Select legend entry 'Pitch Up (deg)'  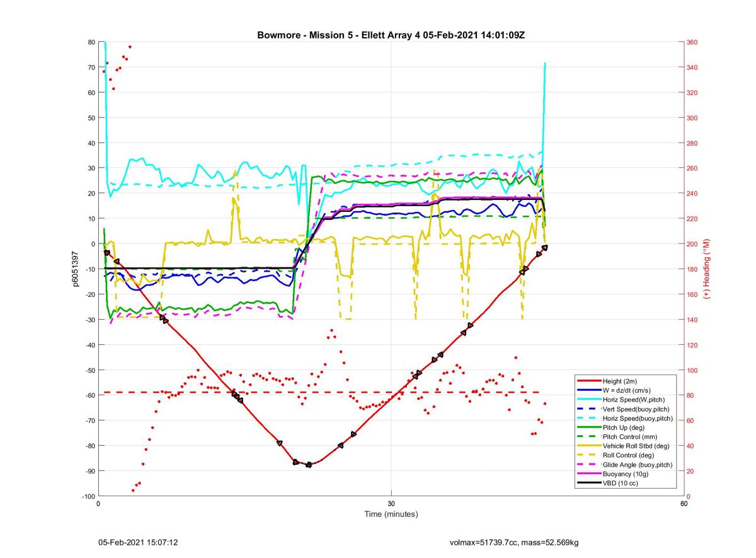click(x=624, y=428)
